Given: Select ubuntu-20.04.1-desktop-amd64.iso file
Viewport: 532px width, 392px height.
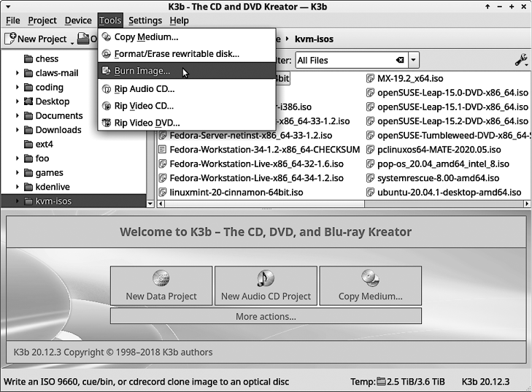Looking at the screenshot, I should click(x=449, y=193).
